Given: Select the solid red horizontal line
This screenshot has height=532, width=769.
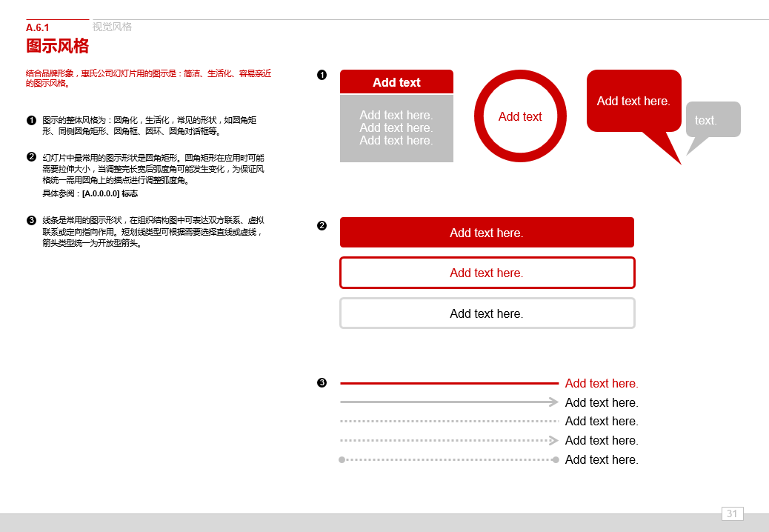Looking at the screenshot, I should (449, 383).
